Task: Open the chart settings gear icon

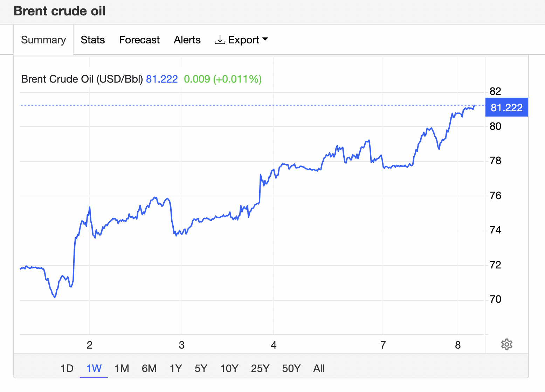Action: pyautogui.click(x=506, y=344)
